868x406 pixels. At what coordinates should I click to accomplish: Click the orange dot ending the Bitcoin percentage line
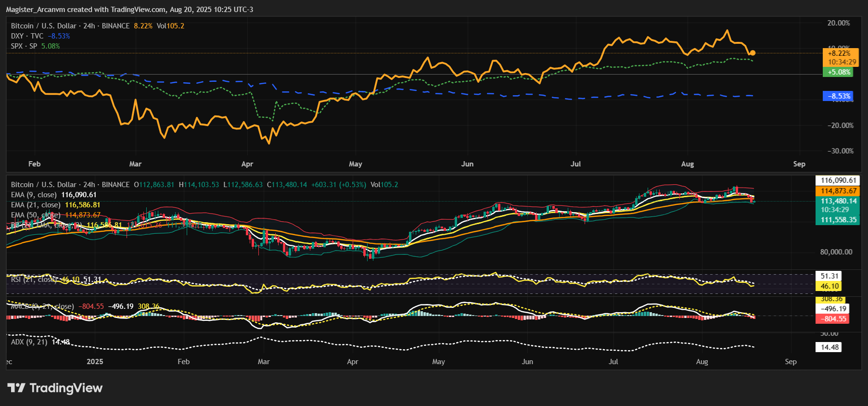[x=753, y=53]
